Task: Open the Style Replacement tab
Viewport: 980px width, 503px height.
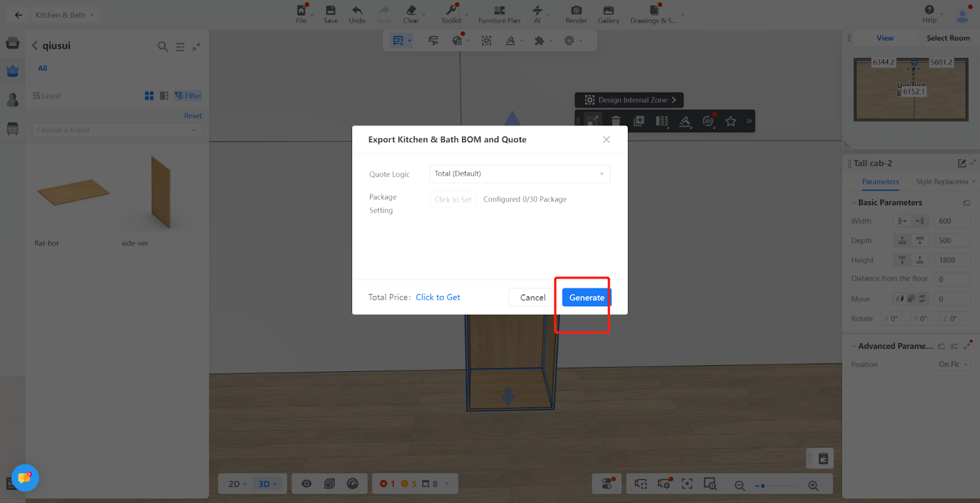Action: click(942, 182)
